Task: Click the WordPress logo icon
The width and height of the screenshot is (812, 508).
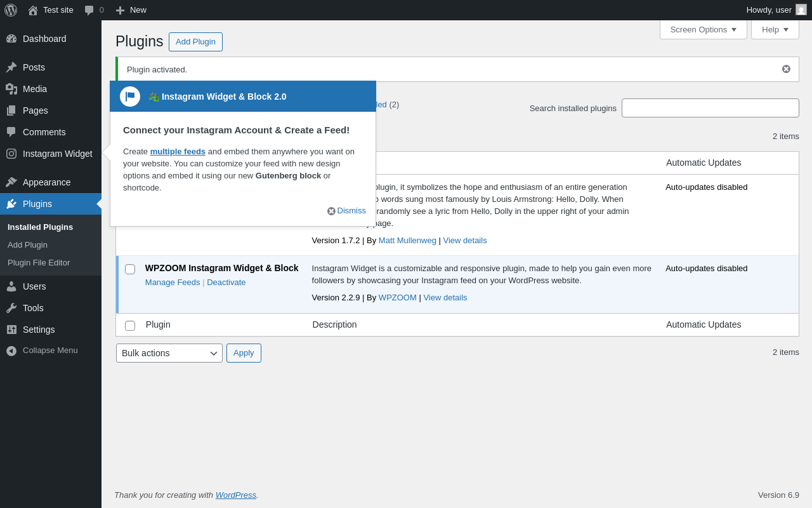Action: 11,10
